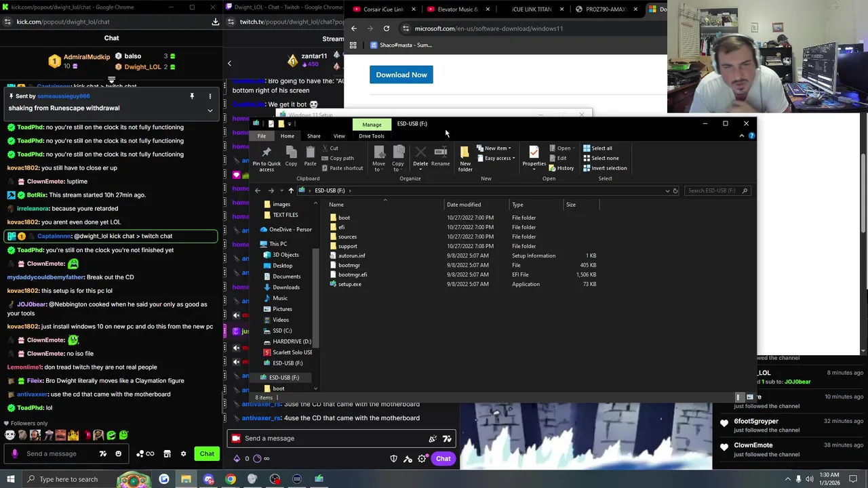
Task: Go up one folder level in Explorer
Action: point(291,190)
